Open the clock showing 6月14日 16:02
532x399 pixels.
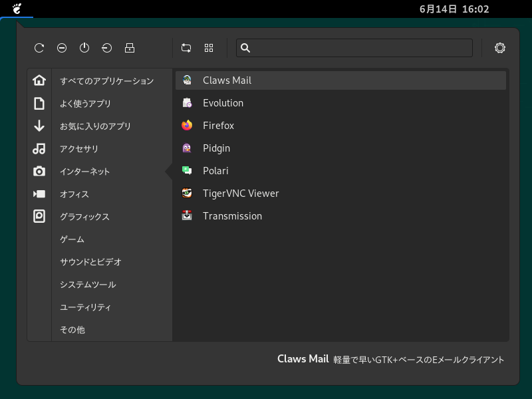[x=454, y=9]
